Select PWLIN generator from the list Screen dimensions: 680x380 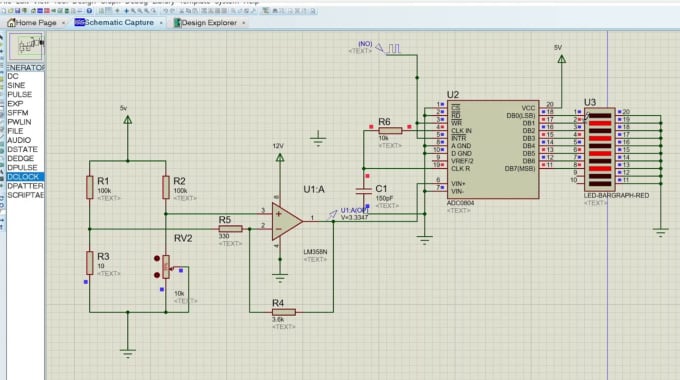click(x=25, y=122)
